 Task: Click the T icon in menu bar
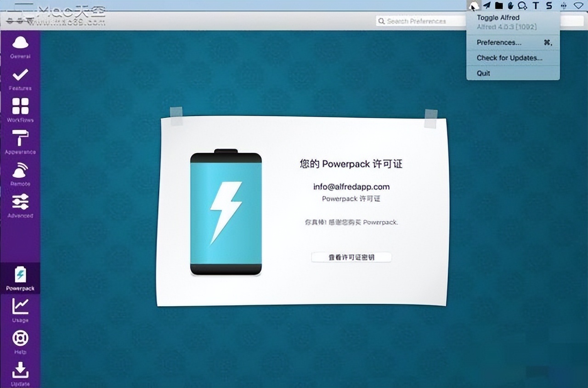coord(536,6)
